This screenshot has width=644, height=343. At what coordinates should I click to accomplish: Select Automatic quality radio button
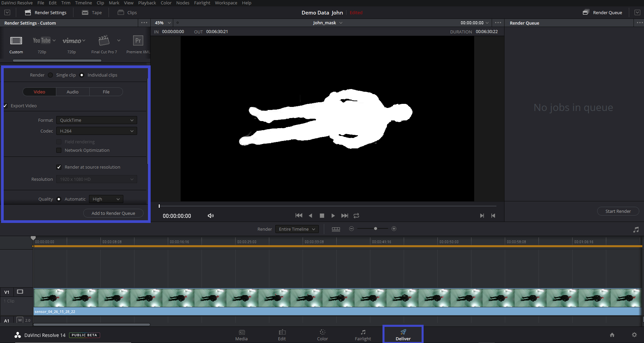click(x=59, y=199)
